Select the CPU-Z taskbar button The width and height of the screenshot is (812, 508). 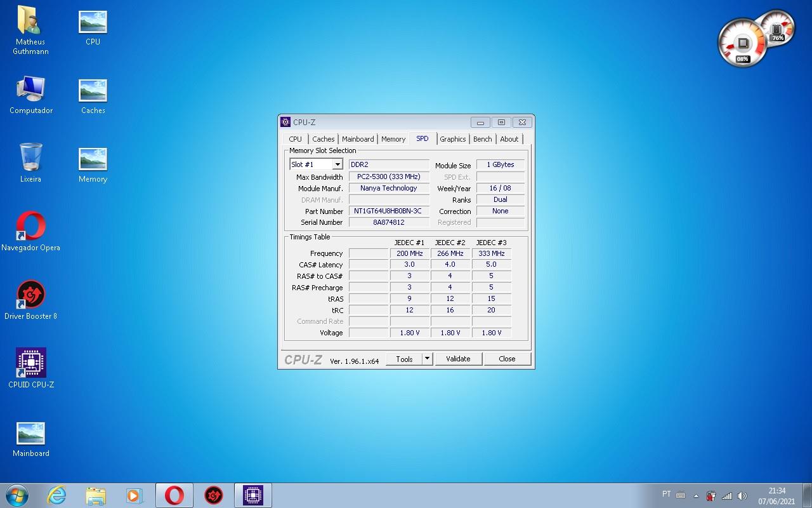253,495
